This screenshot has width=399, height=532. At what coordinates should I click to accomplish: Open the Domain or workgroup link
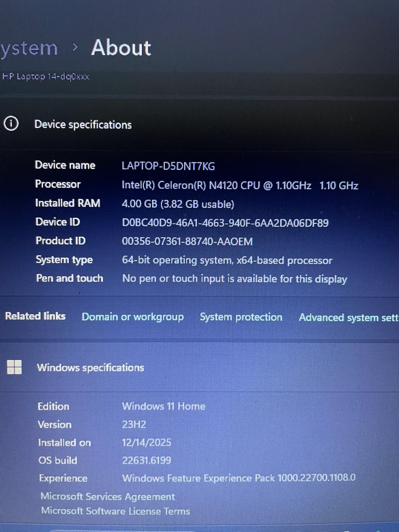[x=133, y=317]
